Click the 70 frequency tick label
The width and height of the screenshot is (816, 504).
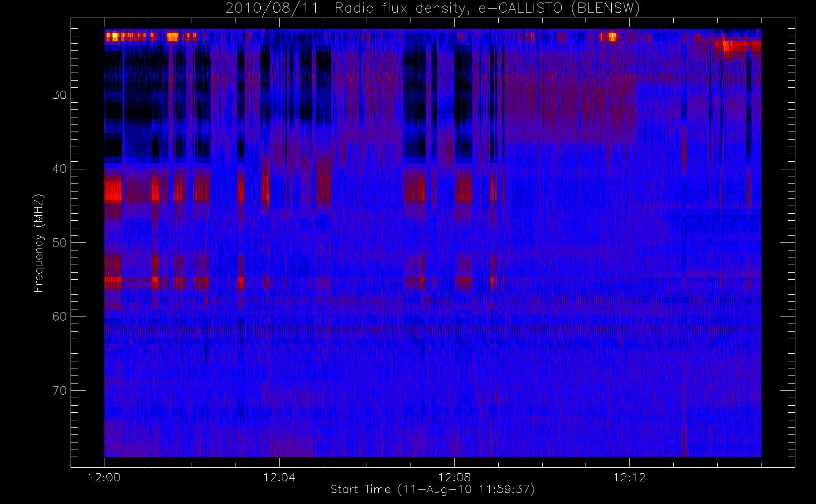pos(60,391)
